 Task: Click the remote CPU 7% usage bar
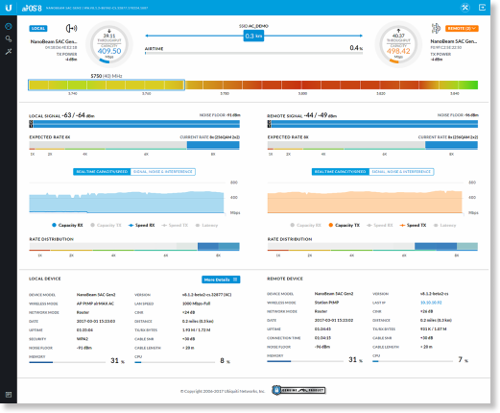coord(413,361)
